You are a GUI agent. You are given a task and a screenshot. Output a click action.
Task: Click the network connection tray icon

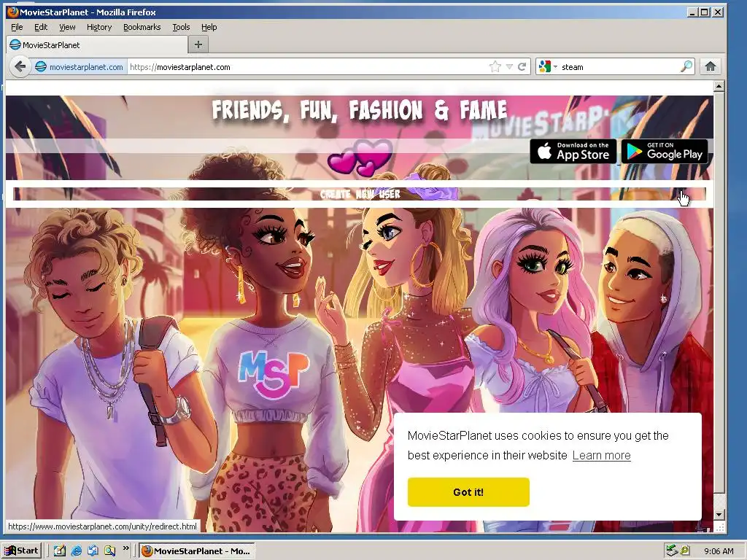(672, 551)
